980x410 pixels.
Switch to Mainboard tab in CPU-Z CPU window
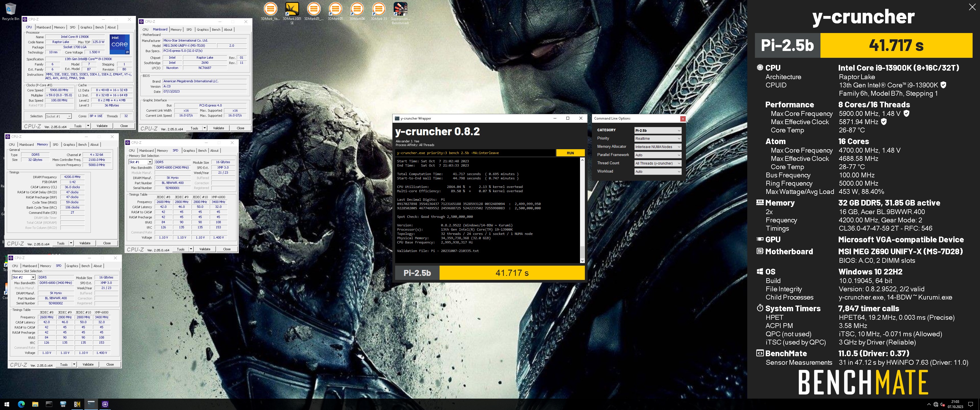[43, 27]
